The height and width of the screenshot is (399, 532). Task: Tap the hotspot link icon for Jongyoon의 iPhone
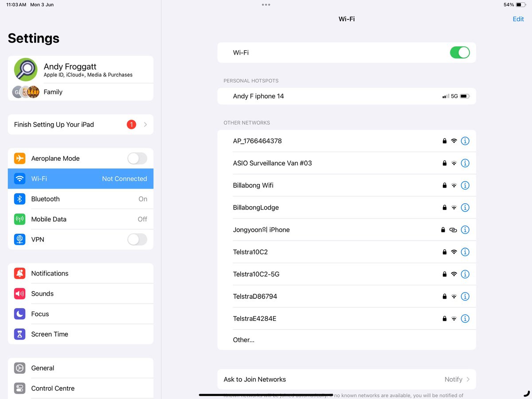[453, 230]
